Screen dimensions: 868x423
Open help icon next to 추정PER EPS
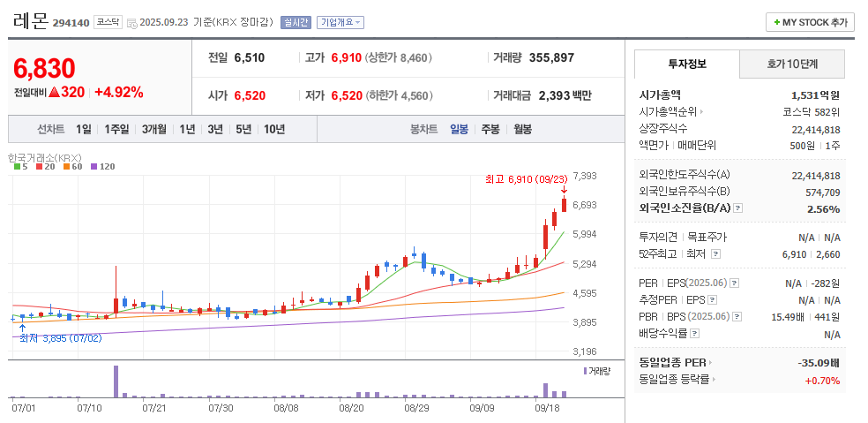[712, 300]
